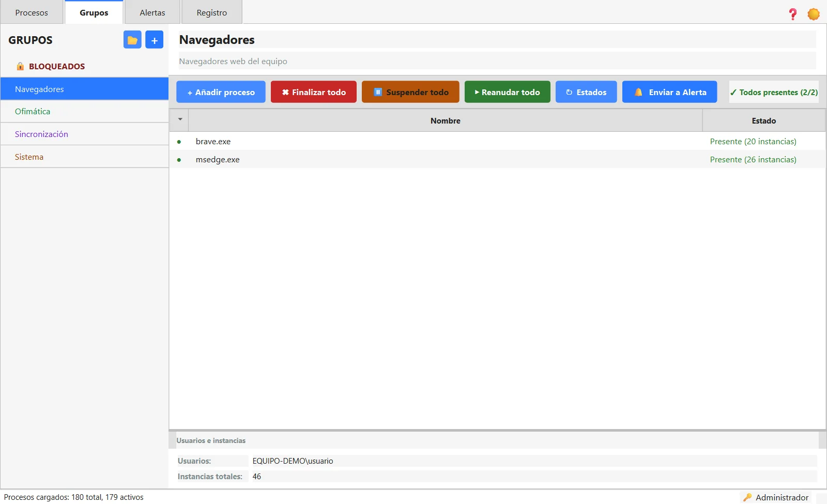Open the Registro tab

click(x=212, y=12)
